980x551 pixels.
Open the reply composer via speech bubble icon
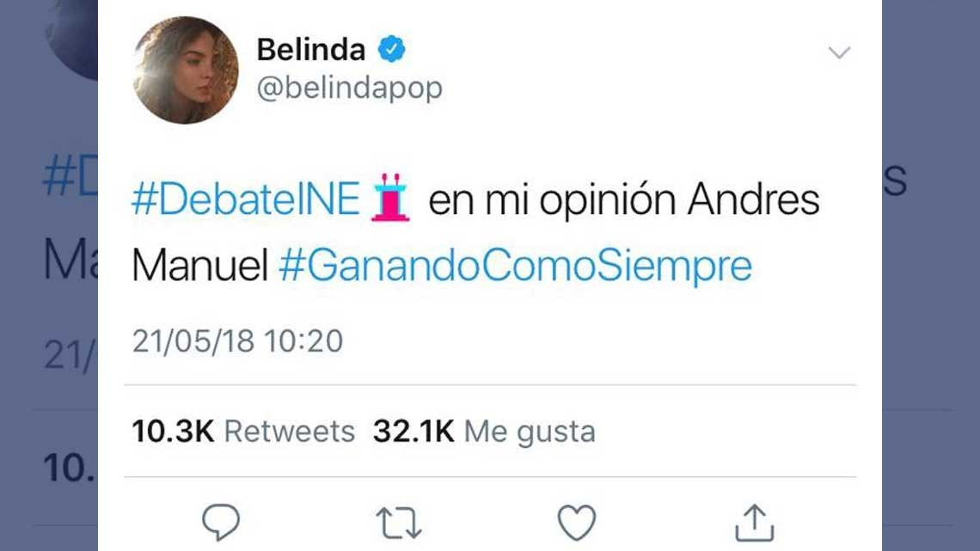222,518
